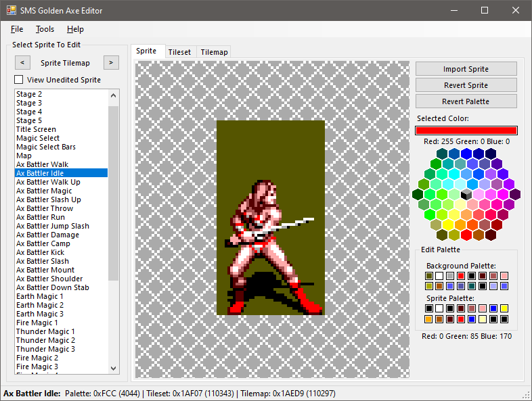
Task: Click the SMS Golden Axe Editor title bar icon
Action: point(12,10)
